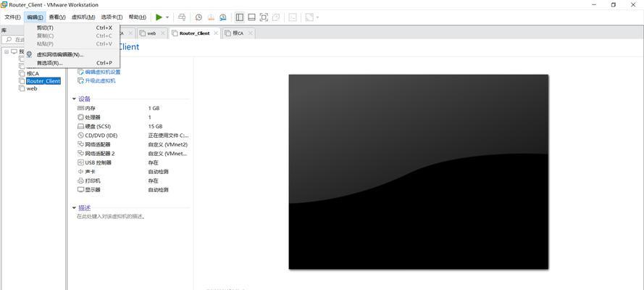Open the snapshot manager

222,17
